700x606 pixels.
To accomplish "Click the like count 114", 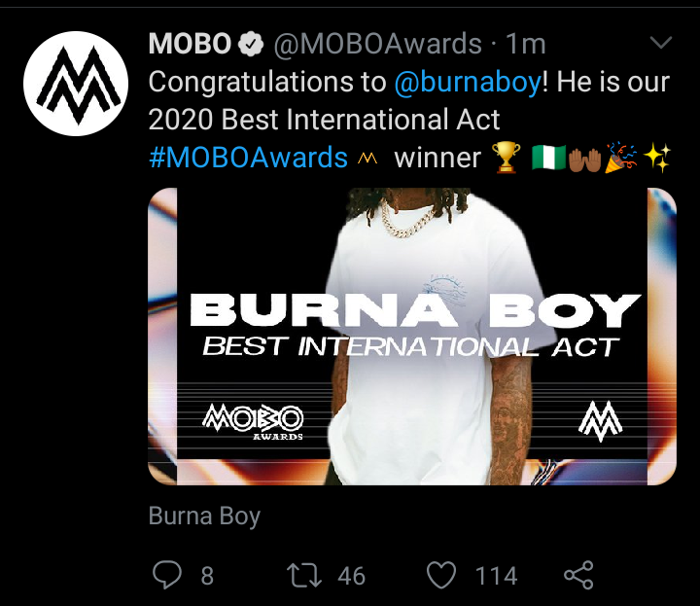I will [x=496, y=576].
